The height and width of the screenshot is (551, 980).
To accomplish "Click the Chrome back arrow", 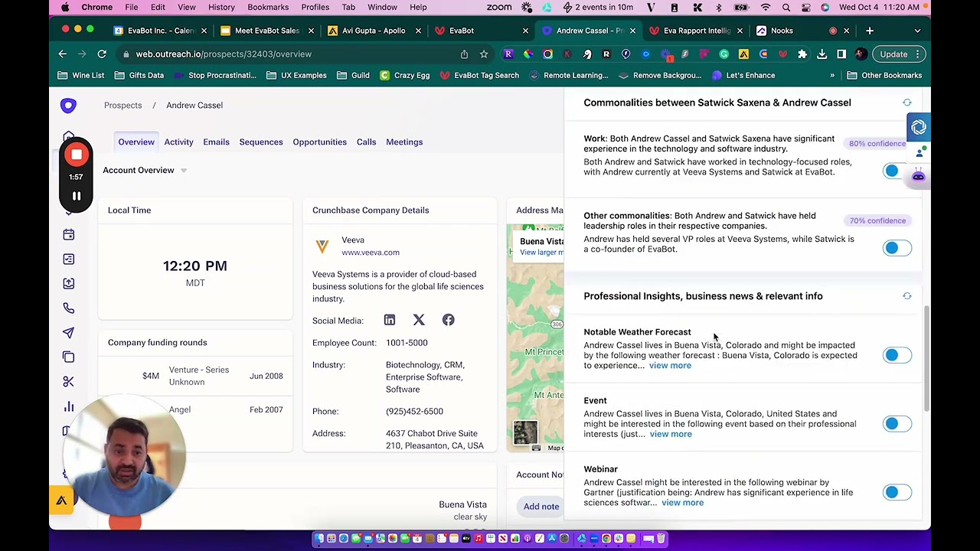I will pos(63,54).
